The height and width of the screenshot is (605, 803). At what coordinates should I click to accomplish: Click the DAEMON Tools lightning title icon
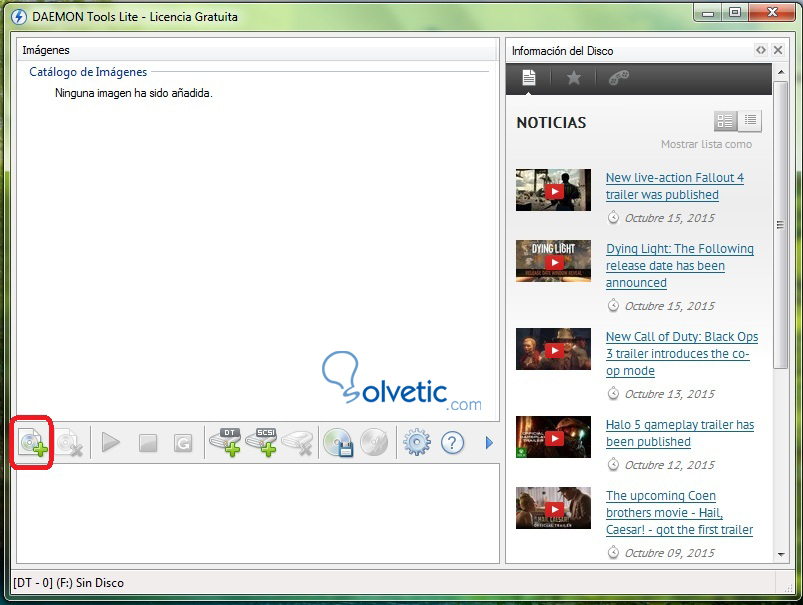pos(19,17)
